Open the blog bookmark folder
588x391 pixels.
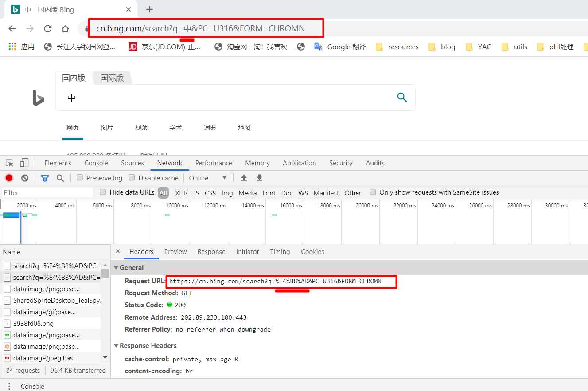pos(442,47)
